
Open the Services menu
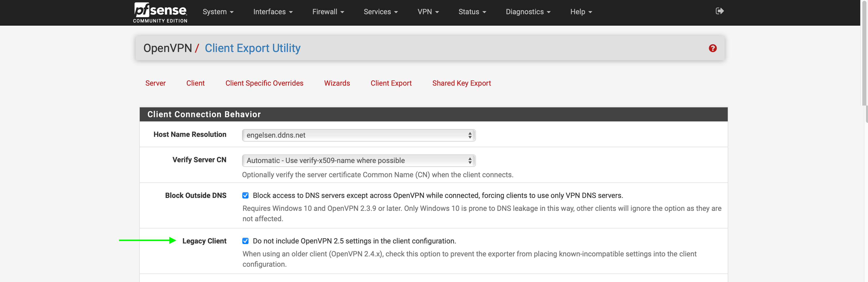[x=381, y=12]
